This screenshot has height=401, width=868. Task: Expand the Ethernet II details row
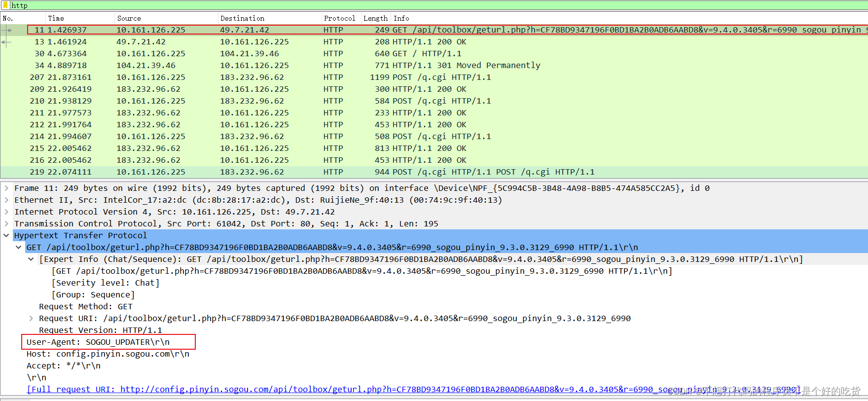click(6, 200)
